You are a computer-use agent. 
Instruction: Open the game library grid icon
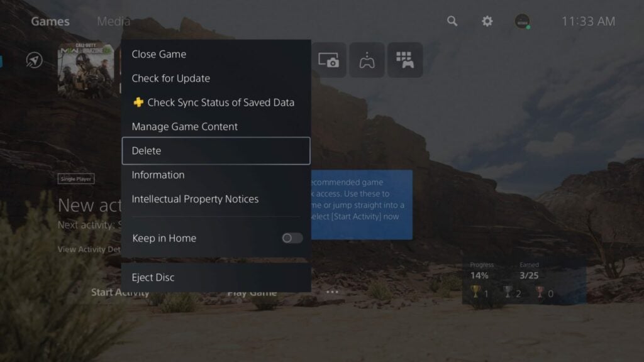pyautogui.click(x=406, y=60)
